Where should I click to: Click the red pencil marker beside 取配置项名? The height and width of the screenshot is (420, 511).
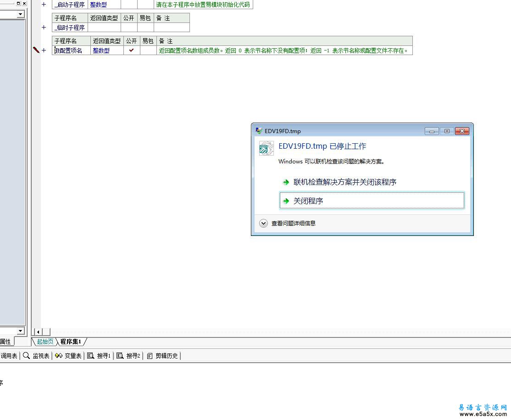click(x=36, y=50)
